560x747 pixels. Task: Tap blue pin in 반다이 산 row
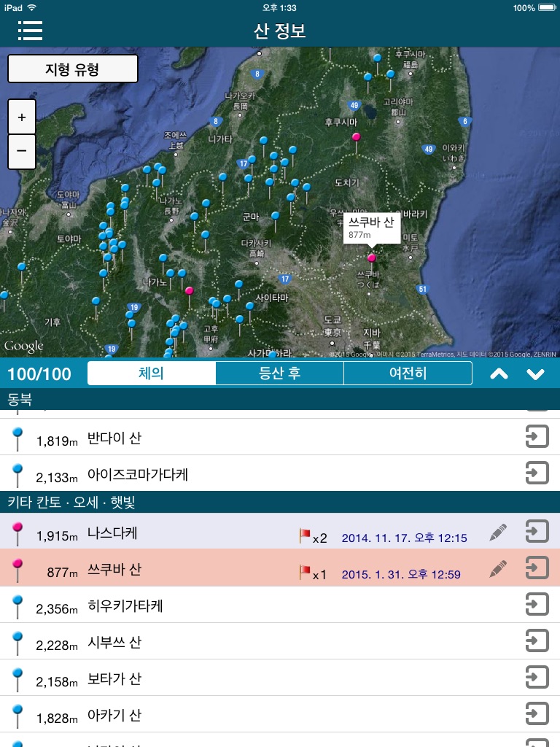(x=17, y=438)
